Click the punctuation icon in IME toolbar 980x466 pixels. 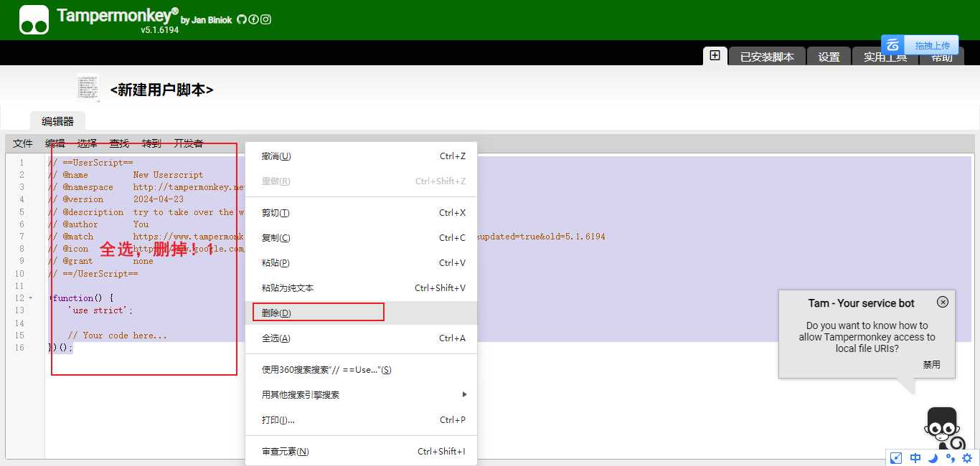[x=951, y=458]
